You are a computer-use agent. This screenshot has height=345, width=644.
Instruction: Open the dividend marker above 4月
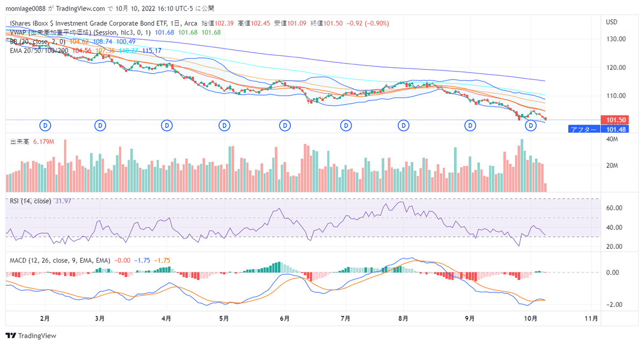167,125
